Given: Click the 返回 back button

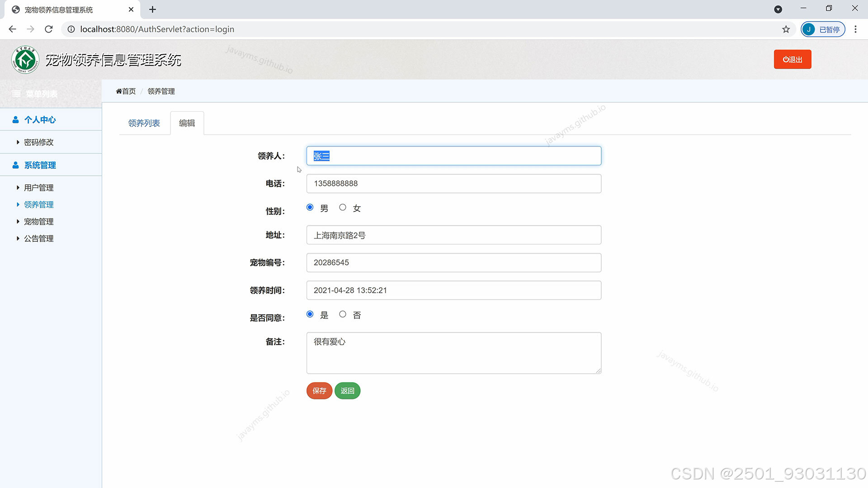Looking at the screenshot, I should point(347,391).
